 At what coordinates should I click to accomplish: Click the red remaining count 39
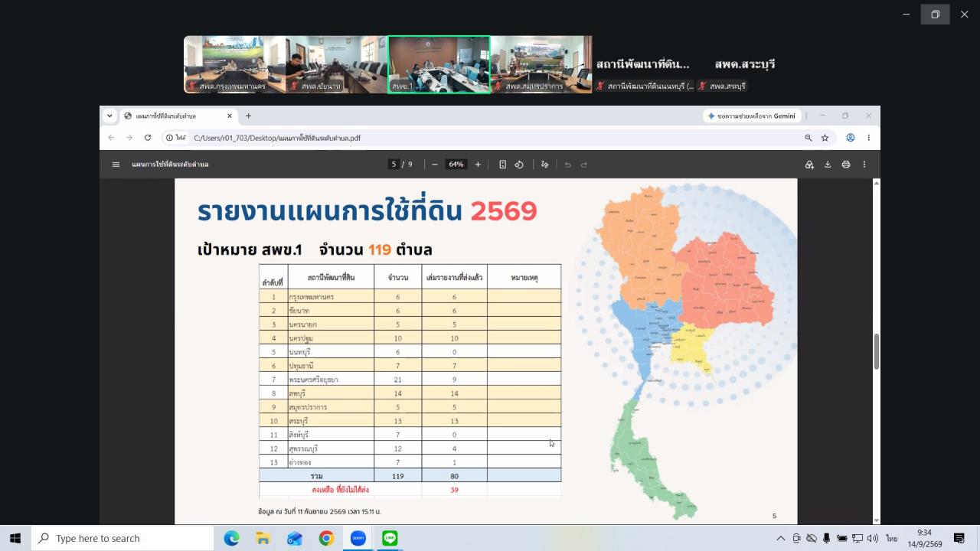454,490
